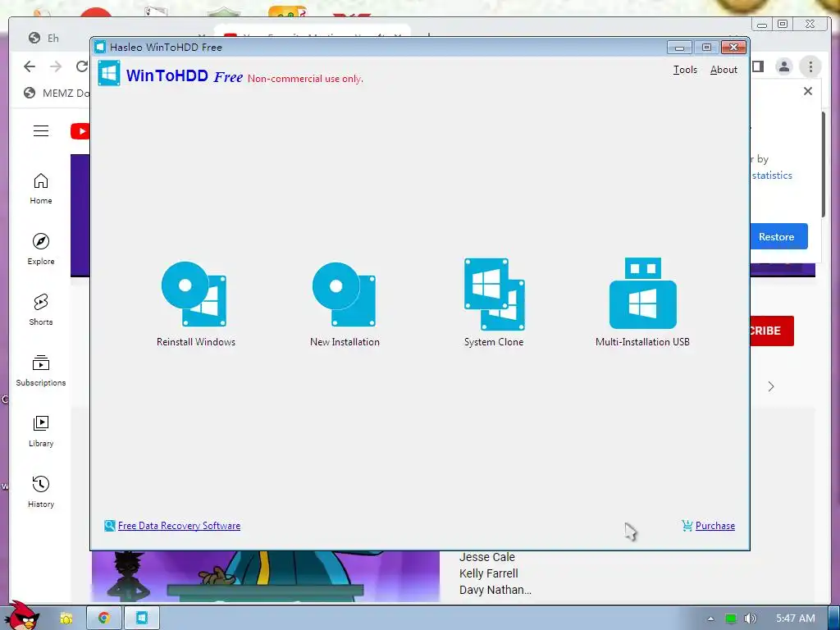Dismiss the Chrome restore popup
This screenshot has height=630, width=840.
tap(808, 91)
